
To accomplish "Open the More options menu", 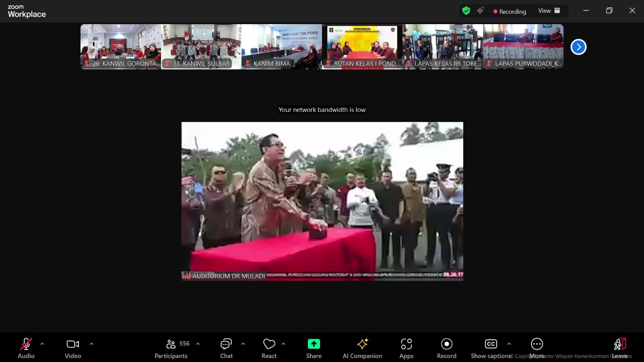I will [x=537, y=348].
